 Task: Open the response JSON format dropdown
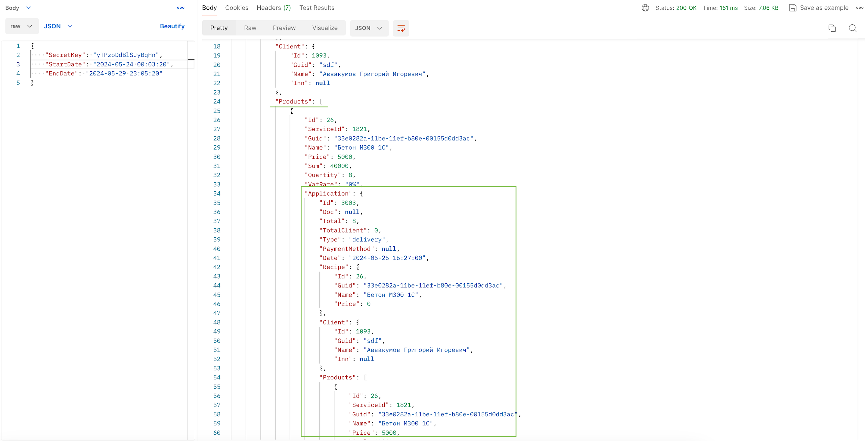coord(369,28)
